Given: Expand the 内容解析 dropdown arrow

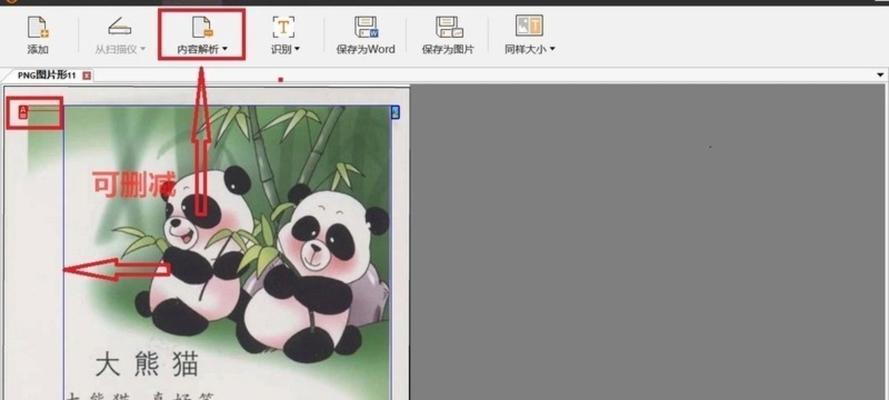Looking at the screenshot, I should click(225, 49).
